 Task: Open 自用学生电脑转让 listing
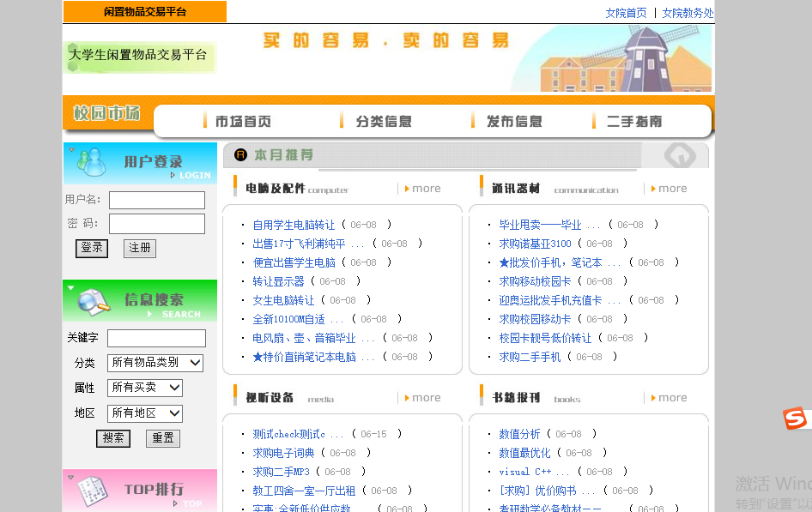(294, 225)
